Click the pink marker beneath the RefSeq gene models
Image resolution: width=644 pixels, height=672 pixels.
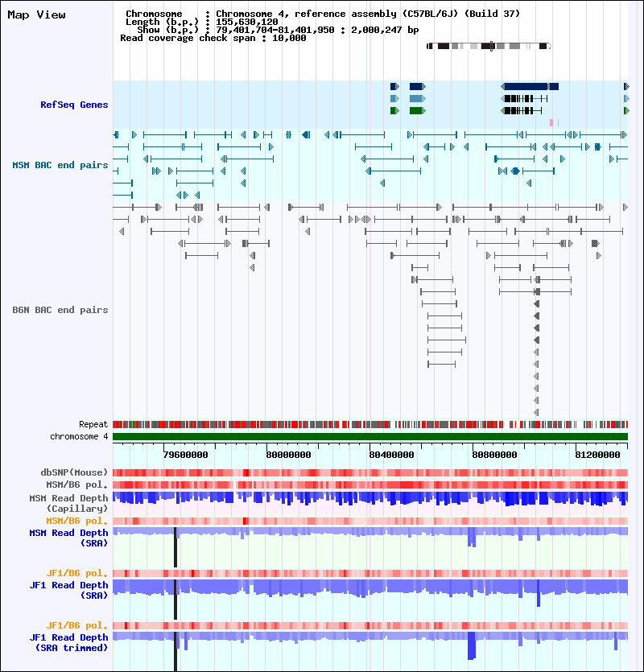coord(551,122)
